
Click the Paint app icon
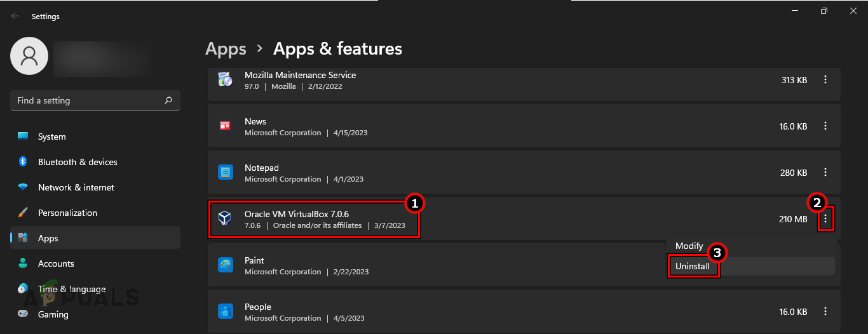point(226,265)
